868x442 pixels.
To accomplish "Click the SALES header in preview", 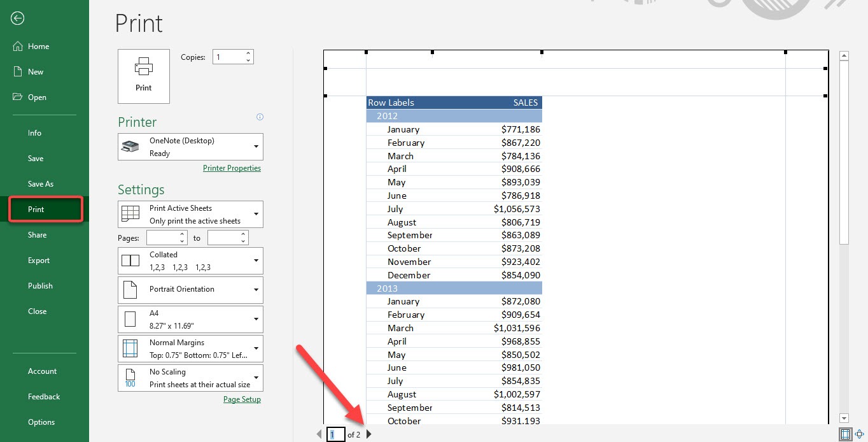I will click(x=526, y=103).
